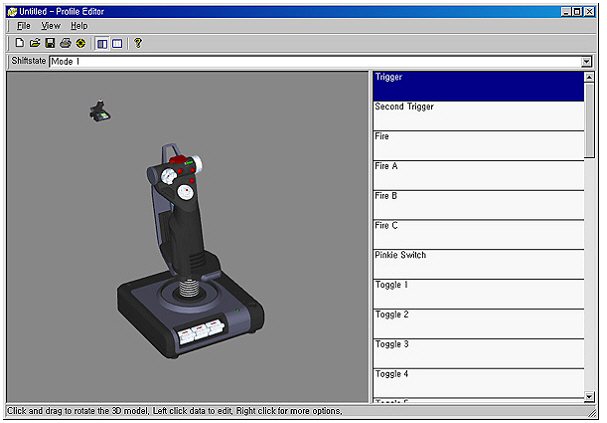Expand the Shiftstate Mode 1 dropdown
The height and width of the screenshot is (423, 607).
[586, 62]
